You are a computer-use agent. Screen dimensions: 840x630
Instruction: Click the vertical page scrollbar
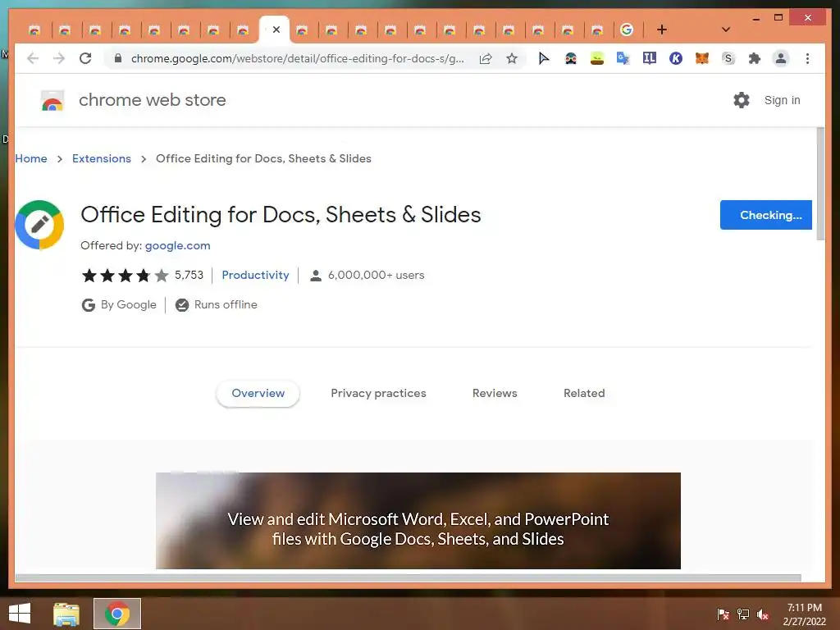820,184
